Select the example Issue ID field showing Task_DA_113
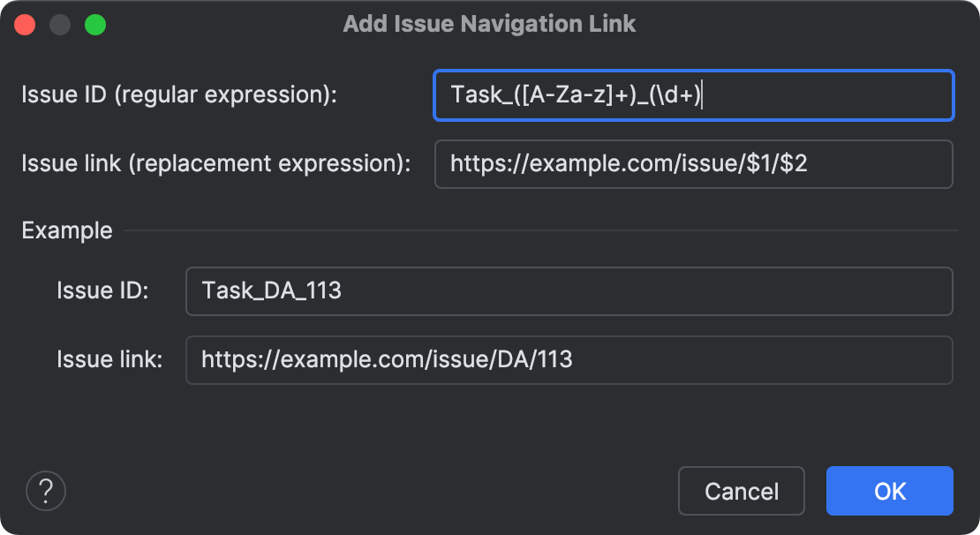The image size is (980, 535). tap(569, 291)
